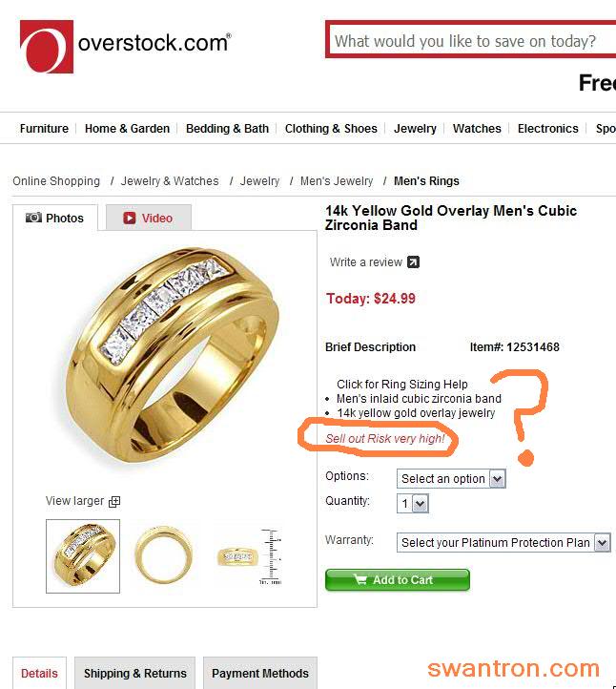The width and height of the screenshot is (616, 689).
Task: Click the Men's Jewelry breadcrumb link
Action: pos(337,181)
